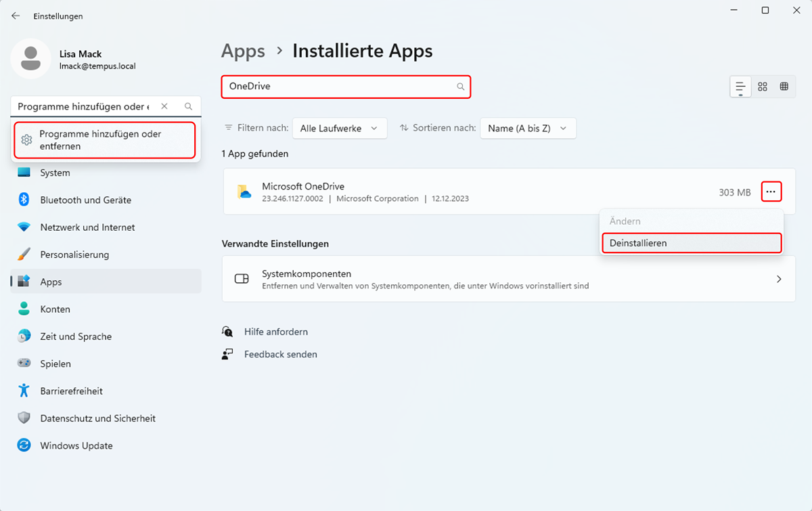Open System in the sidebar
Viewport: 812px width, 511px height.
coord(106,173)
